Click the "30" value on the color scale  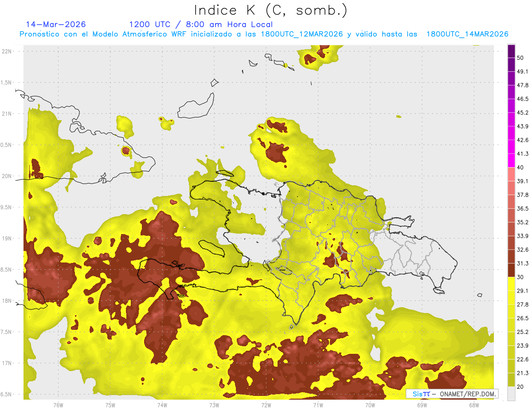tap(520, 277)
